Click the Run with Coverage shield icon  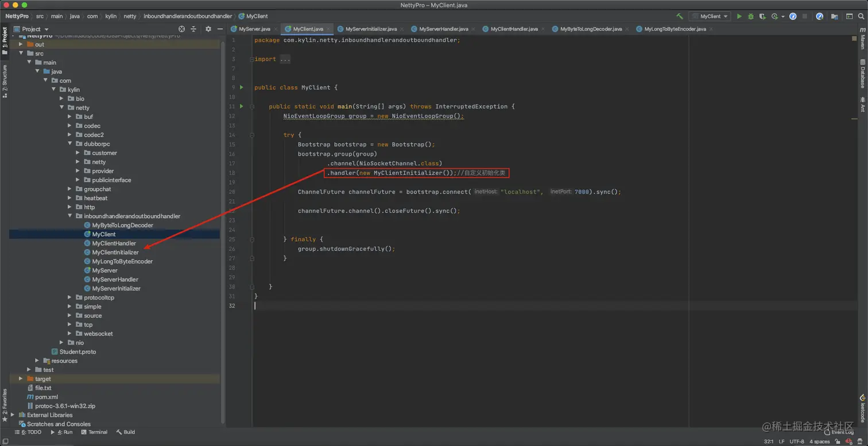(762, 17)
